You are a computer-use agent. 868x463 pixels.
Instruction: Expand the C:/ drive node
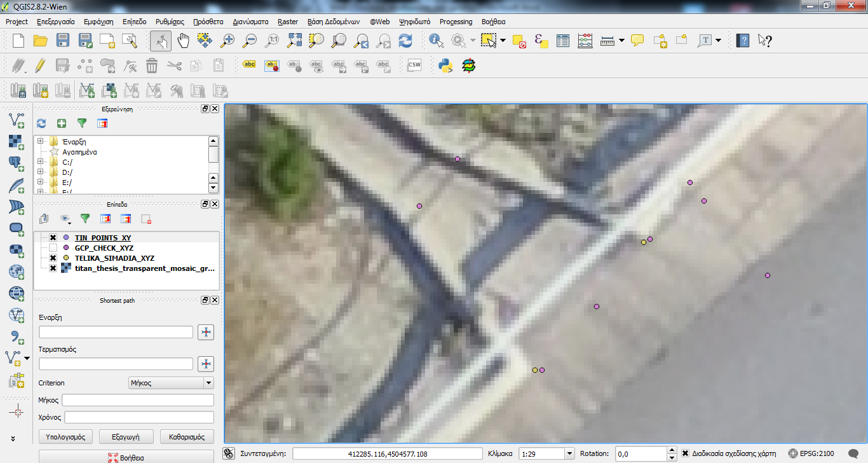point(40,162)
